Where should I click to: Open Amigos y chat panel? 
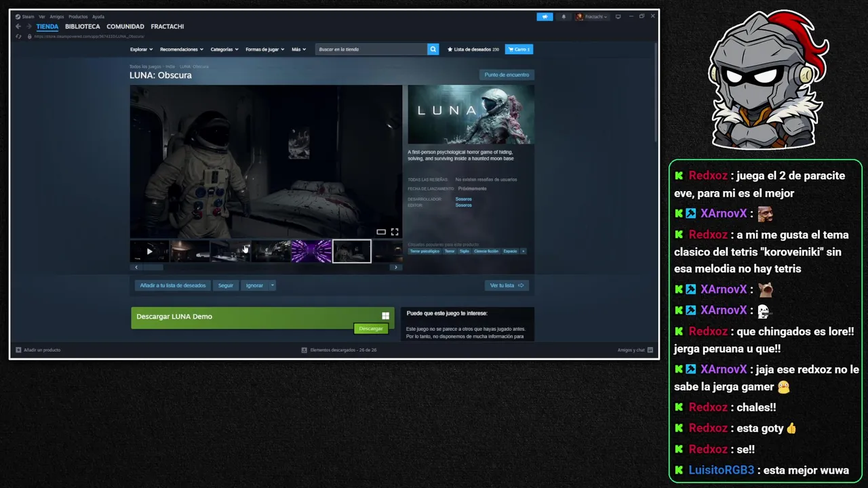coord(635,350)
